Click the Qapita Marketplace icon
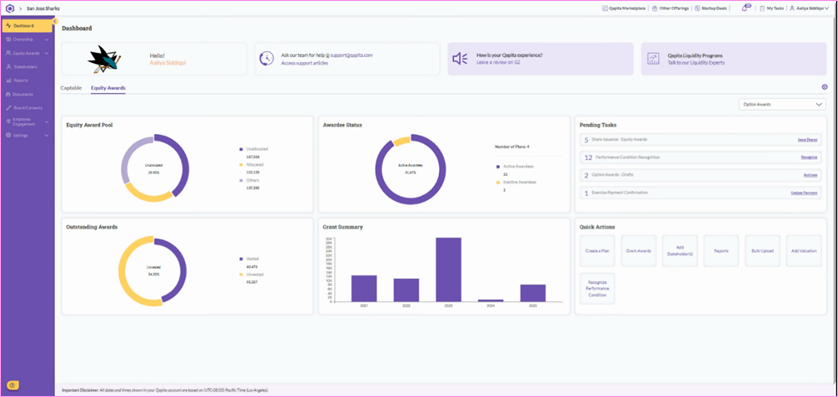The width and height of the screenshot is (838, 397). point(605,9)
